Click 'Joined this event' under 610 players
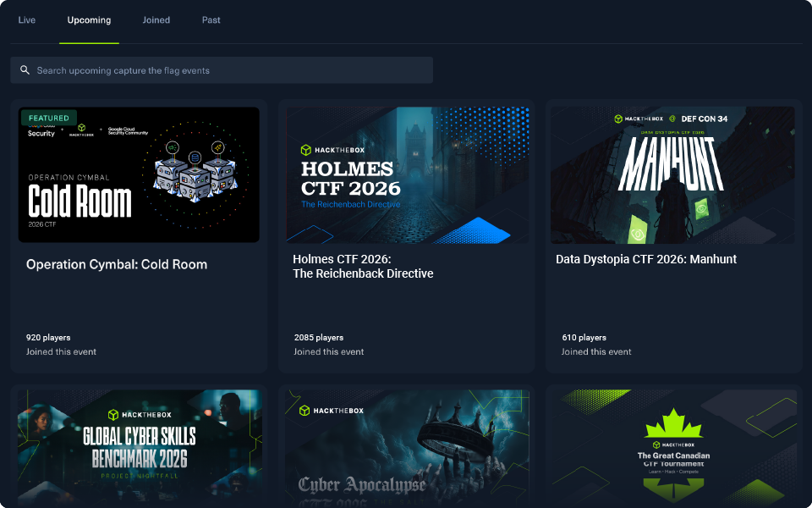The height and width of the screenshot is (508, 812). [x=596, y=352]
